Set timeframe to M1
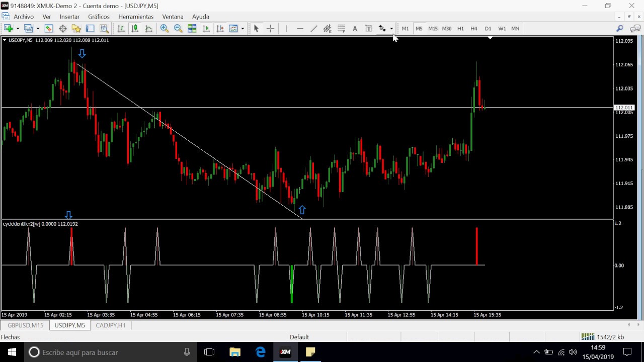This screenshot has height=362, width=644. (x=405, y=29)
